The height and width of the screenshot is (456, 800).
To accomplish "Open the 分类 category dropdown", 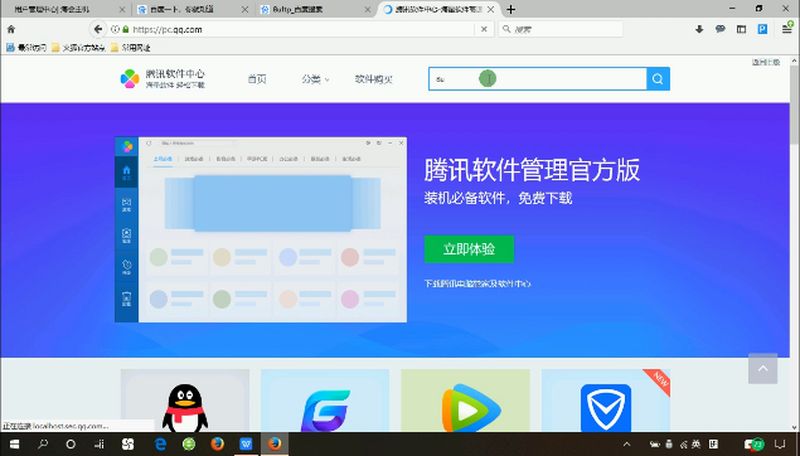I will pyautogui.click(x=315, y=79).
